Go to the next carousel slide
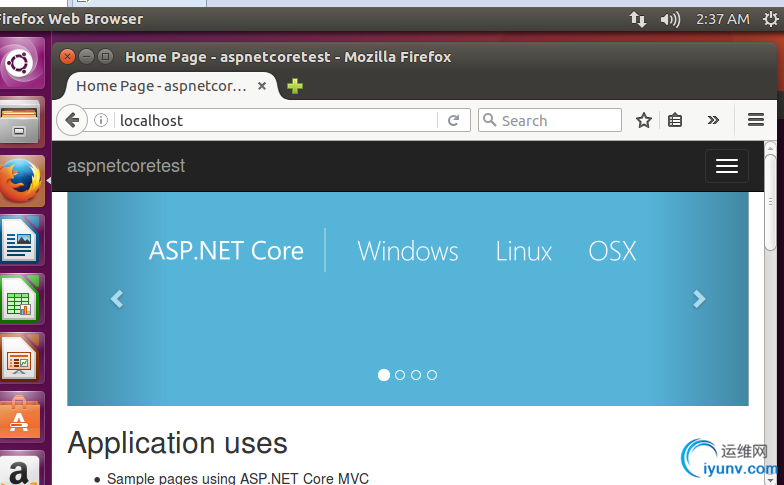 point(699,299)
